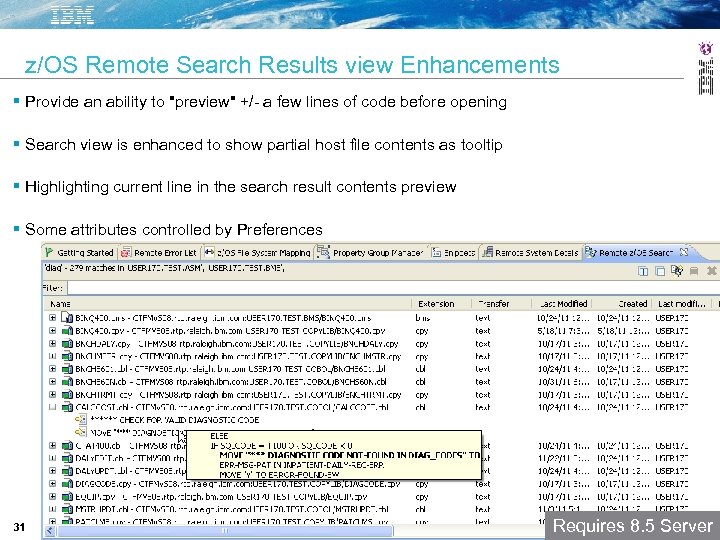Click the truncated 'Last modif...' column header
The height and width of the screenshot is (540, 720).
click(x=682, y=304)
